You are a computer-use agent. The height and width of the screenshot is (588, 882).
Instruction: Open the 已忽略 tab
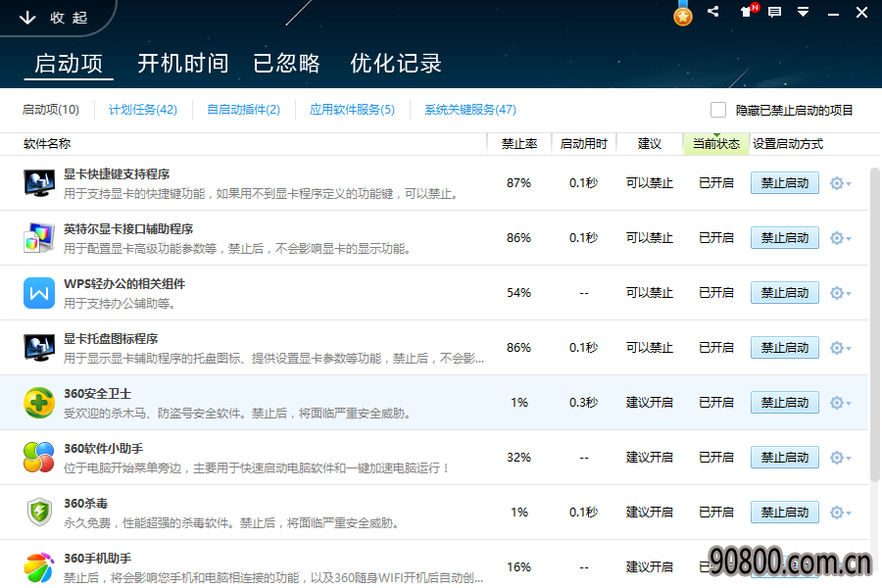[286, 64]
